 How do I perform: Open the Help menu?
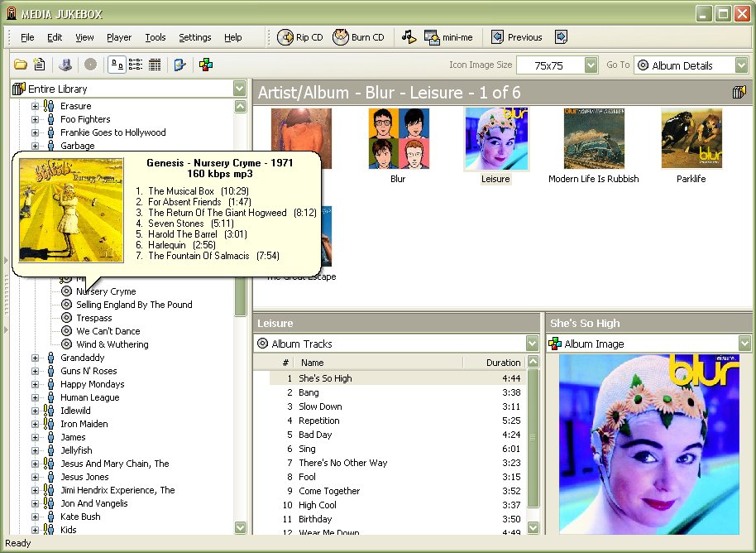click(x=233, y=37)
